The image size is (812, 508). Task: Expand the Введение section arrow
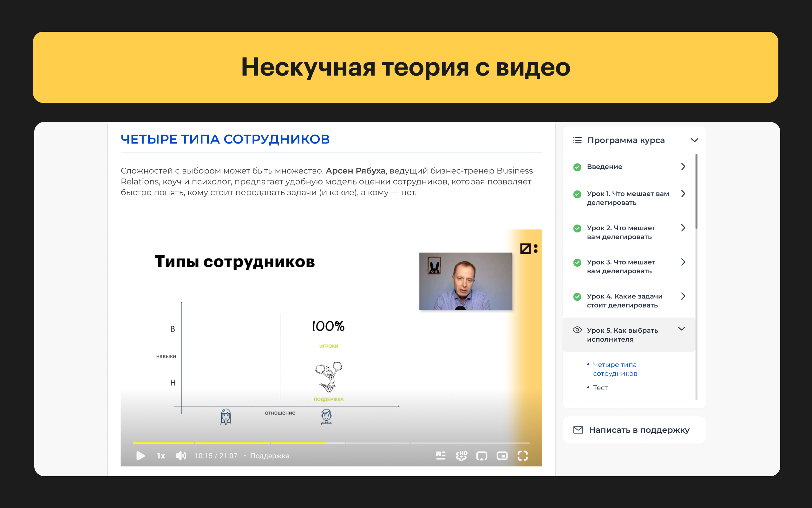click(683, 167)
